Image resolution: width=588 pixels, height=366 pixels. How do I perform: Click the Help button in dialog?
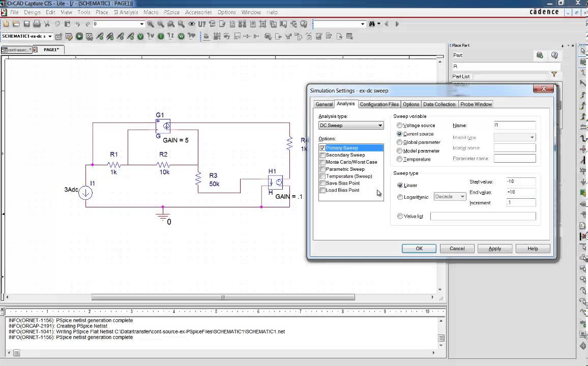tap(533, 249)
